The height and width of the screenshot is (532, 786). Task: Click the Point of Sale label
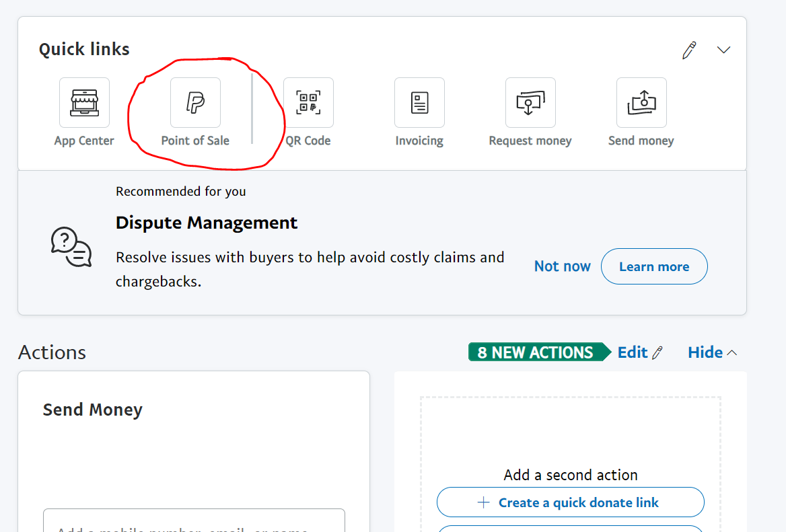click(196, 141)
